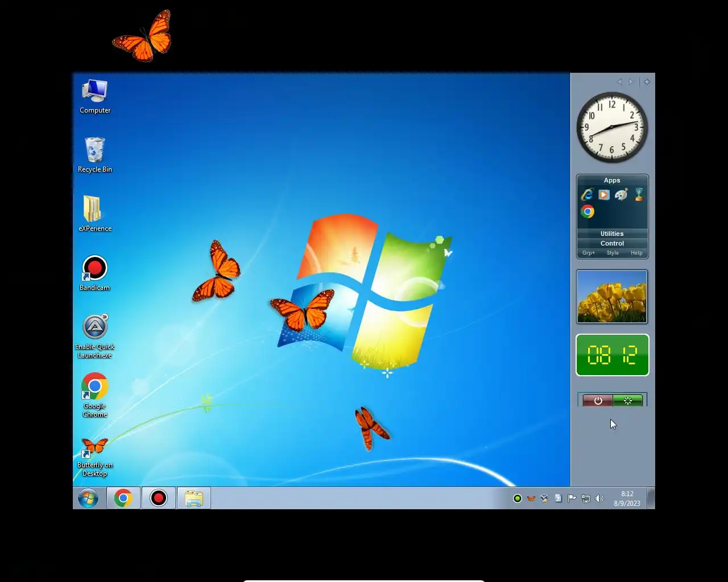Open the Windows Start menu orb
Viewport: 728px width, 582px height.
(88, 498)
